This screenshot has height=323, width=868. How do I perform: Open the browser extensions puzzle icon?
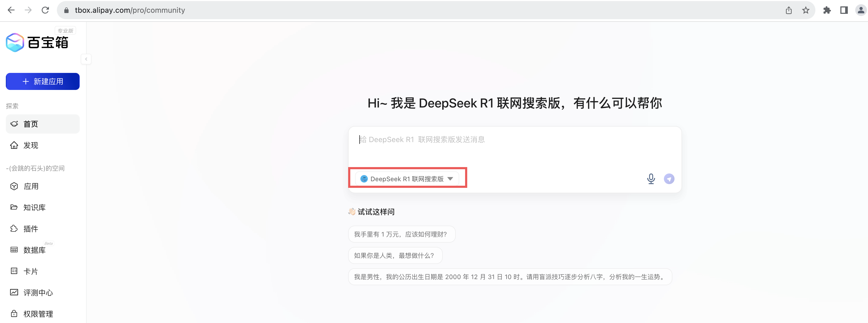(x=827, y=10)
